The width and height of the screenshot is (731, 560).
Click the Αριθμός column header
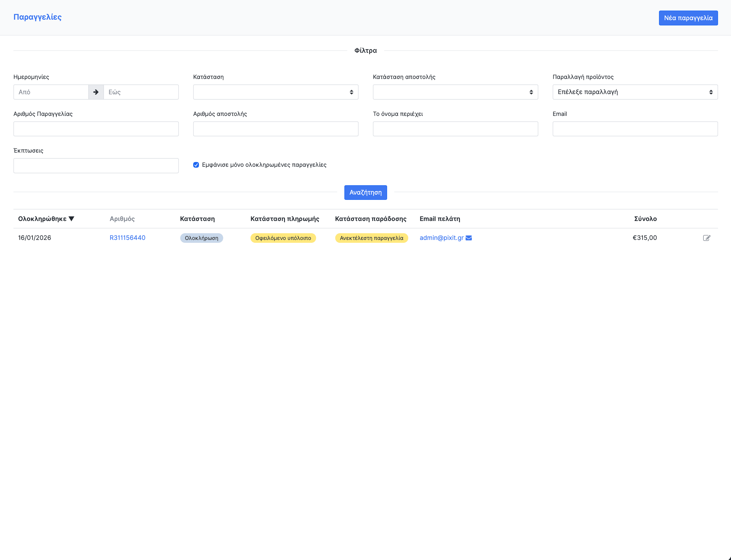point(122,219)
